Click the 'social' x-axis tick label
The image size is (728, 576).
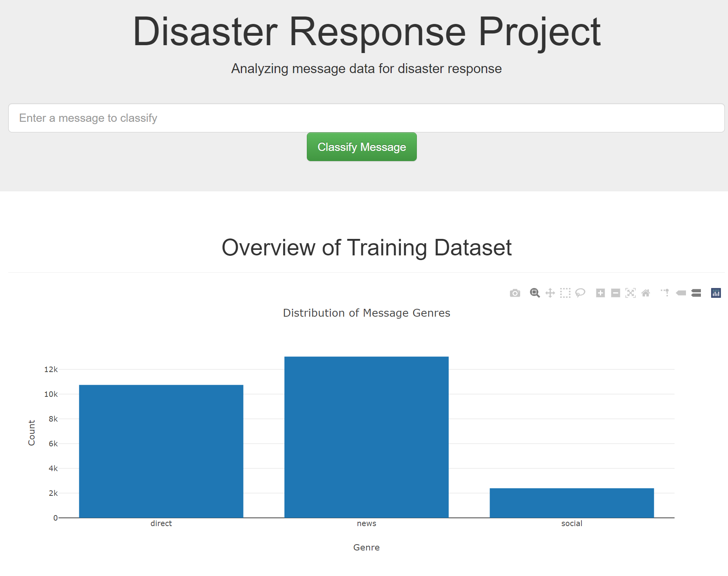572,523
